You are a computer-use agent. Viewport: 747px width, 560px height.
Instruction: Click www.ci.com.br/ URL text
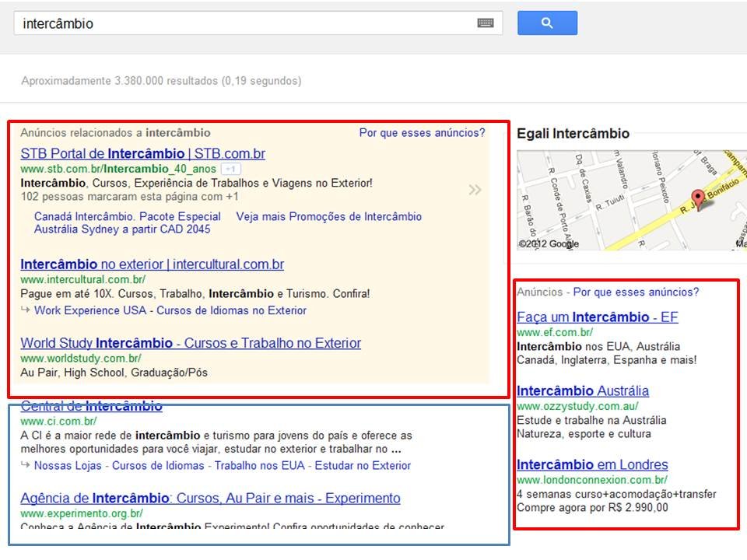click(58, 422)
